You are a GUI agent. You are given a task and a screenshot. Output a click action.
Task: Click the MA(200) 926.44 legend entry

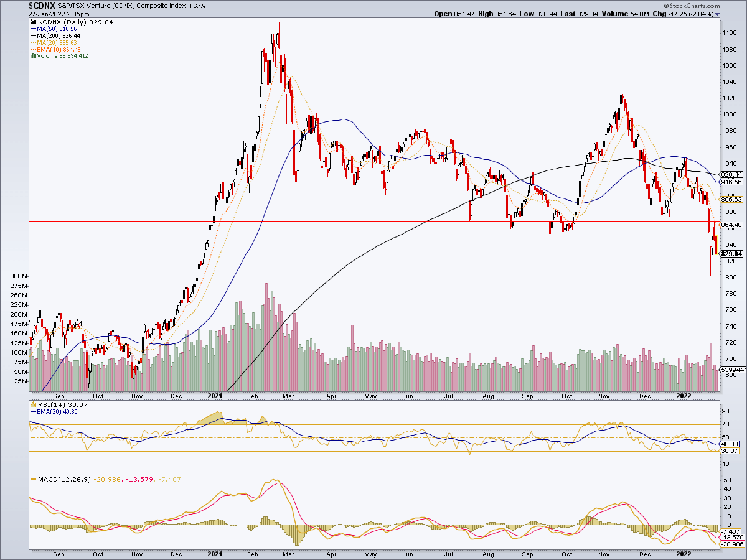[x=58, y=35]
